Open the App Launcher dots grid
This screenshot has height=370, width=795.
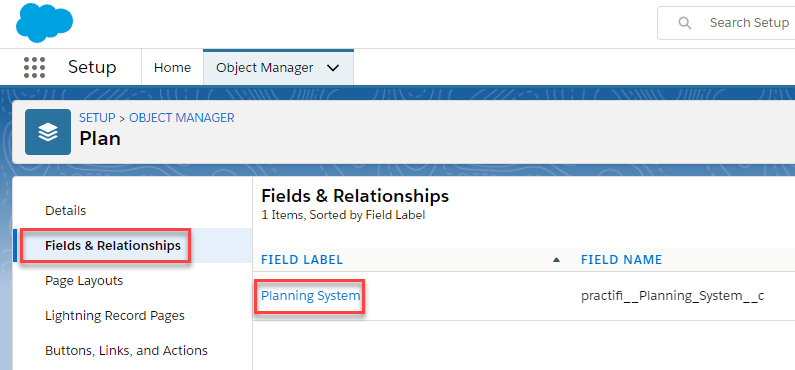34,67
